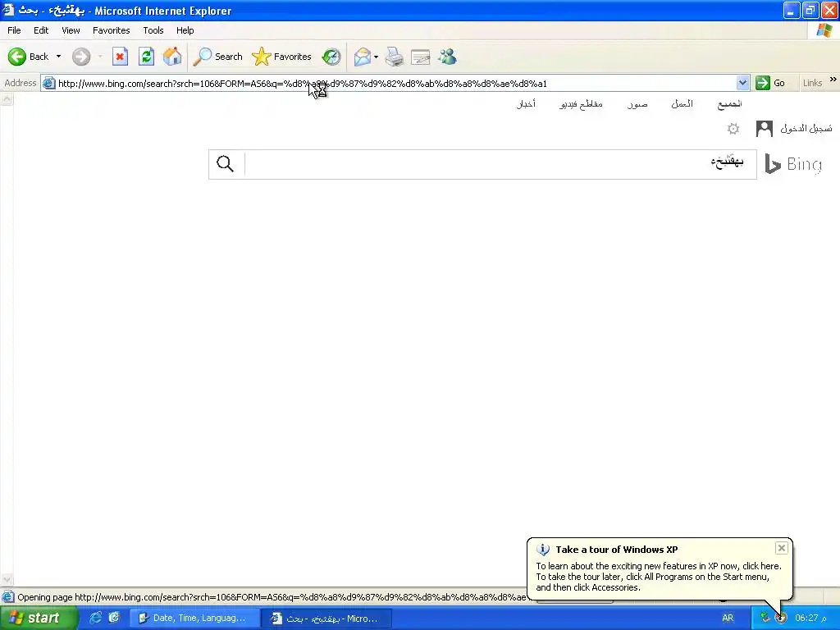This screenshot has height=630, width=840.
Task: Click the status bar page icon
Action: tap(7, 597)
